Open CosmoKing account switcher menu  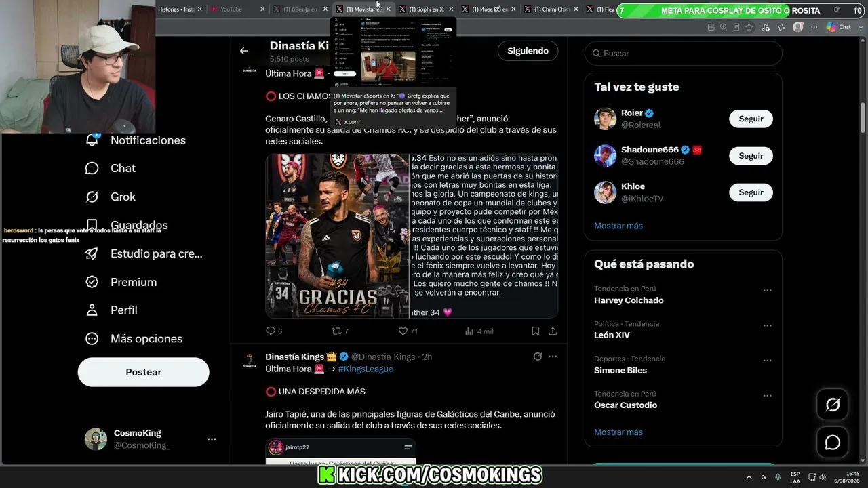212,439
